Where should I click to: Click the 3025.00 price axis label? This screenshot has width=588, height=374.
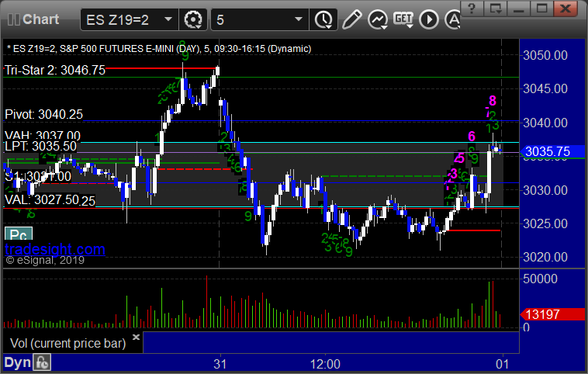click(x=545, y=223)
